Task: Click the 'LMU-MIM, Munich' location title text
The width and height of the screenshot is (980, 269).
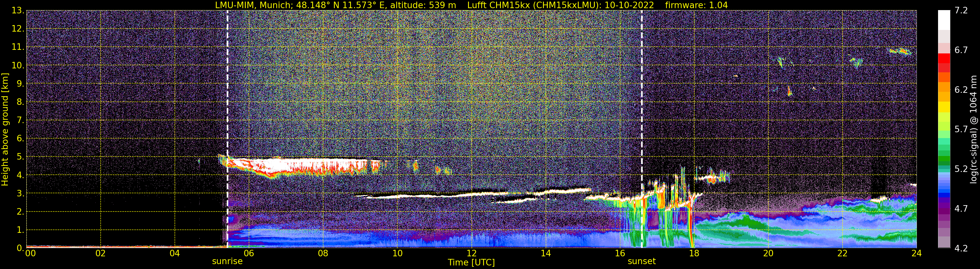Action: coord(254,5)
